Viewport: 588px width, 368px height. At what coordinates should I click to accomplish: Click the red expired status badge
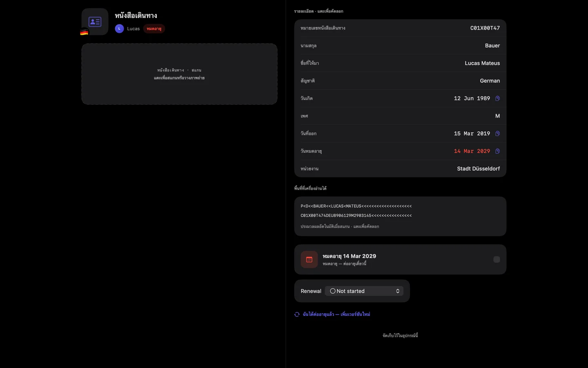[154, 29]
